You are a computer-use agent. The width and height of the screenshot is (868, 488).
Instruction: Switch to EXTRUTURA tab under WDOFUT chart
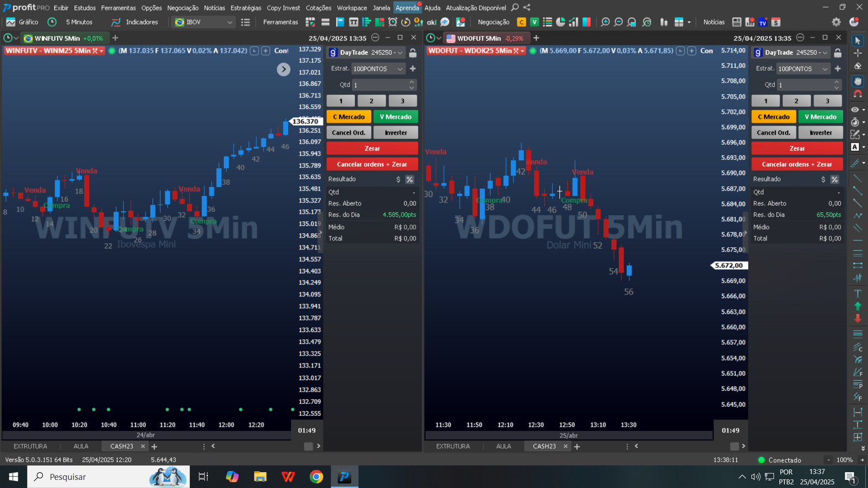coord(453,446)
